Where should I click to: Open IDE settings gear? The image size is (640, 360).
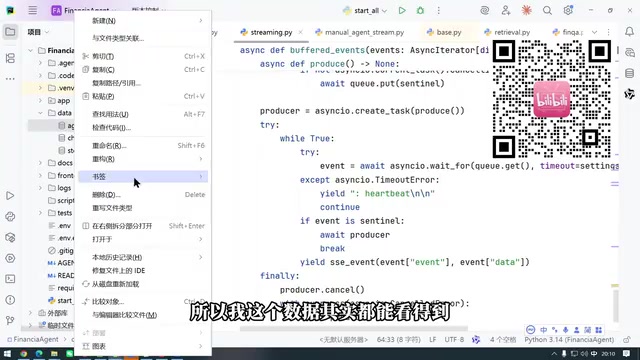coord(568,11)
